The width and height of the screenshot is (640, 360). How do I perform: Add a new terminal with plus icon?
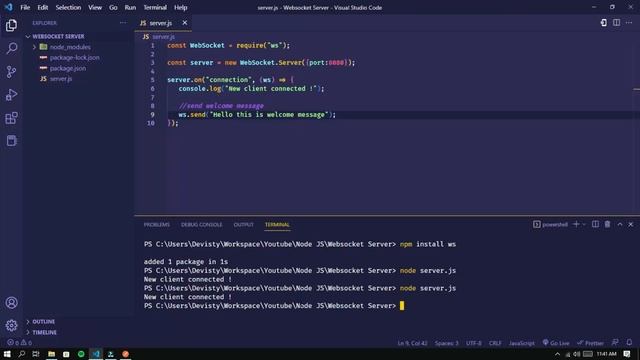click(576, 224)
